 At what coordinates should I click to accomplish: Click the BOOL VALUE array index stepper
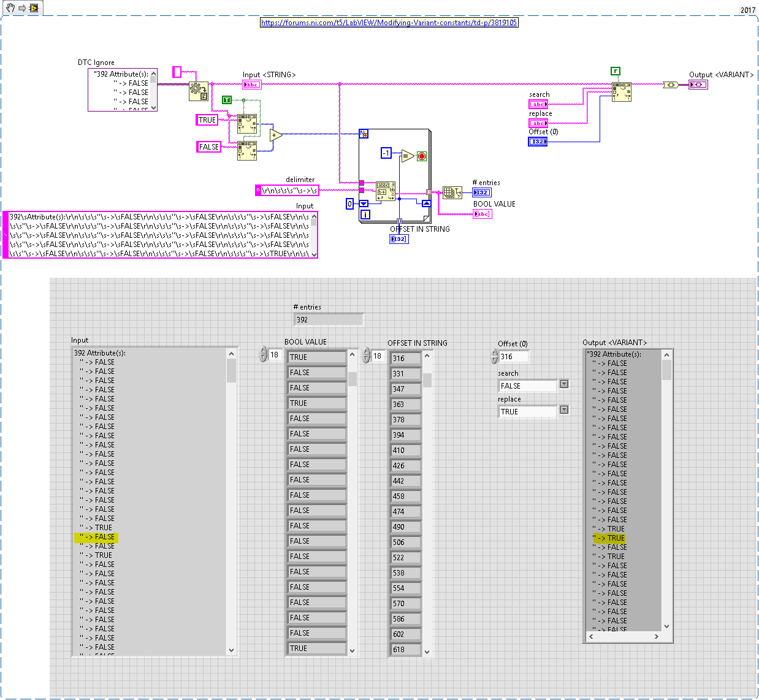263,354
